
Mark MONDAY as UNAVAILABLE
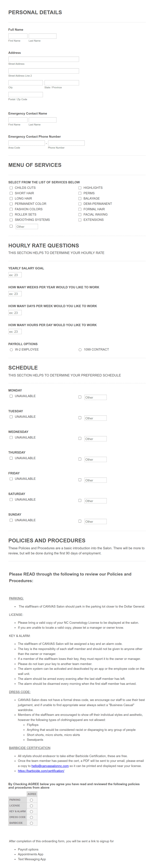point(11,396)
